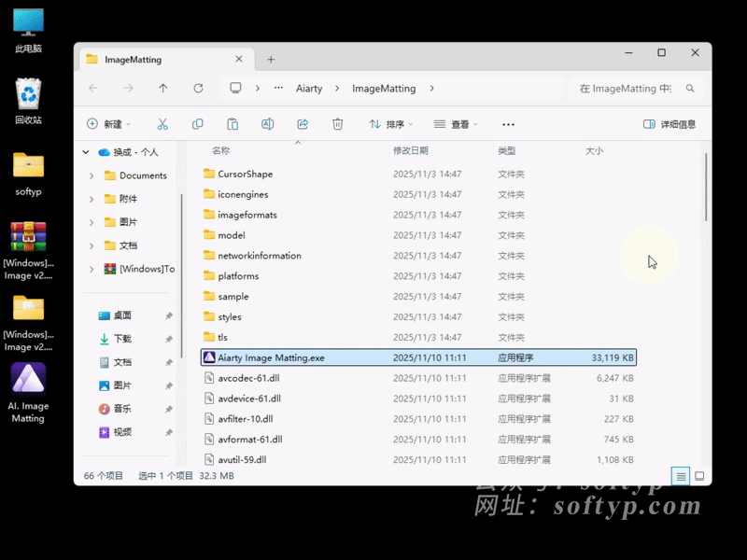Expand the 附件 tree node
Viewport: 747px width, 560px height.
click(92, 199)
